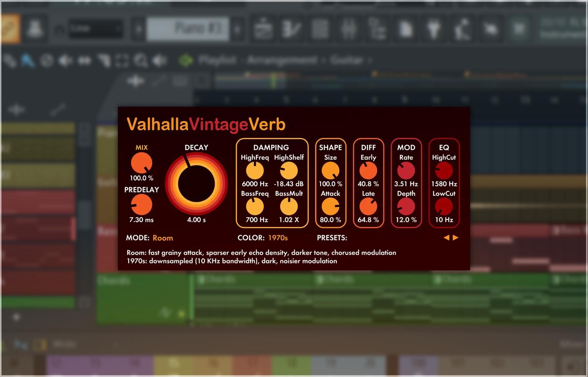This screenshot has height=377, width=588.
Task: Go to the previous preset with left arrow
Action: [x=447, y=238]
